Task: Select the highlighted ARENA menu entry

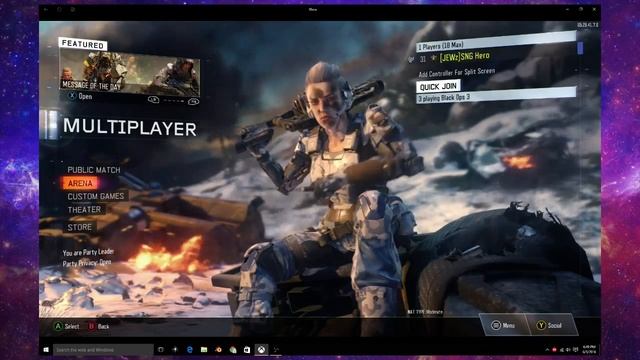Action: [80, 183]
